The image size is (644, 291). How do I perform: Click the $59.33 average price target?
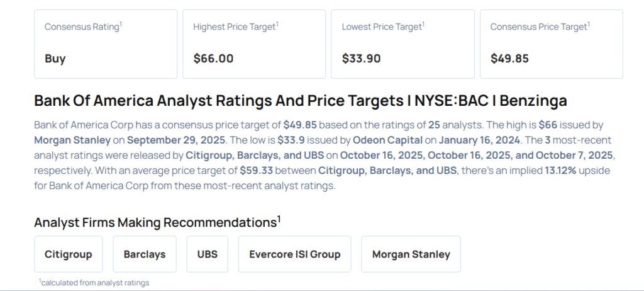point(257,170)
